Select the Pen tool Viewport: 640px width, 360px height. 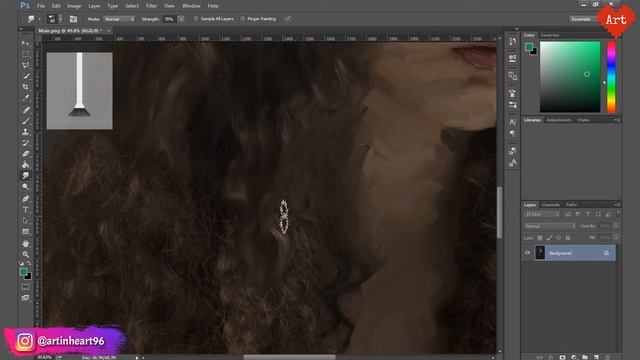click(25, 198)
